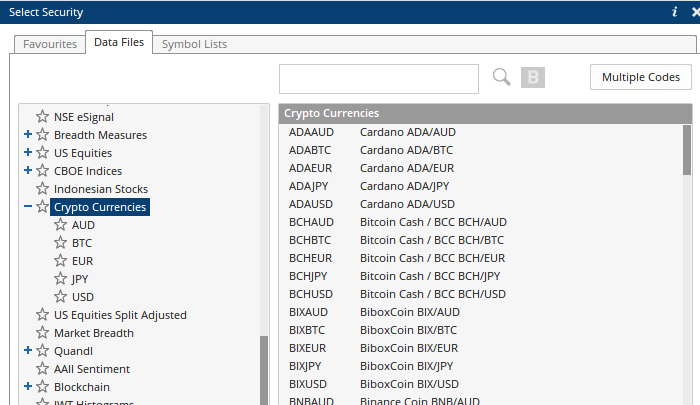700x405 pixels.
Task: Star the Crypto Currencies folder
Action: pyautogui.click(x=42, y=207)
